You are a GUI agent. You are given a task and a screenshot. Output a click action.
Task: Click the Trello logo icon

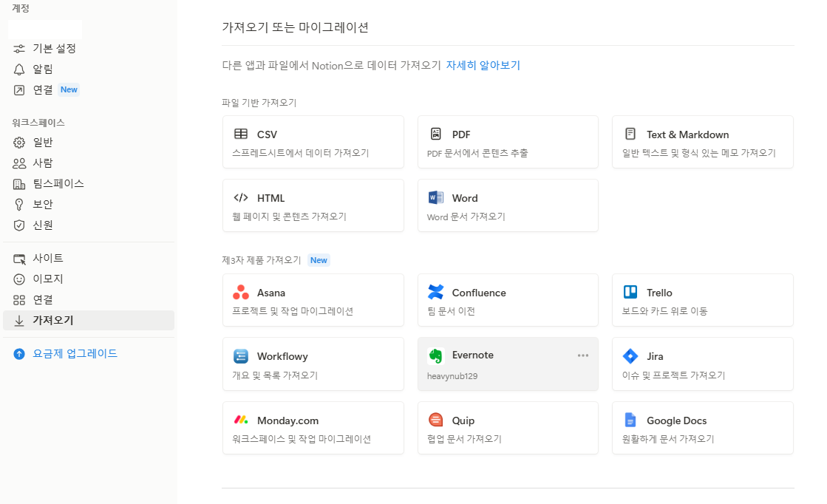coord(630,292)
